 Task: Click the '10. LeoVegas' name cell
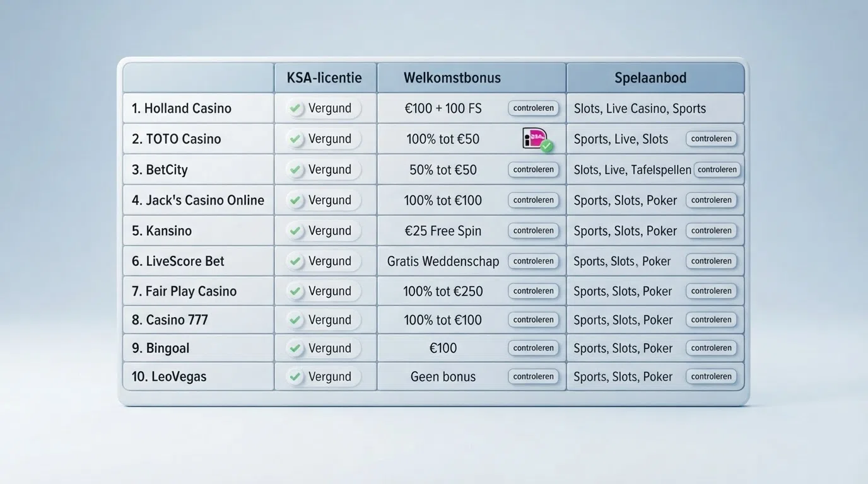[x=198, y=377]
